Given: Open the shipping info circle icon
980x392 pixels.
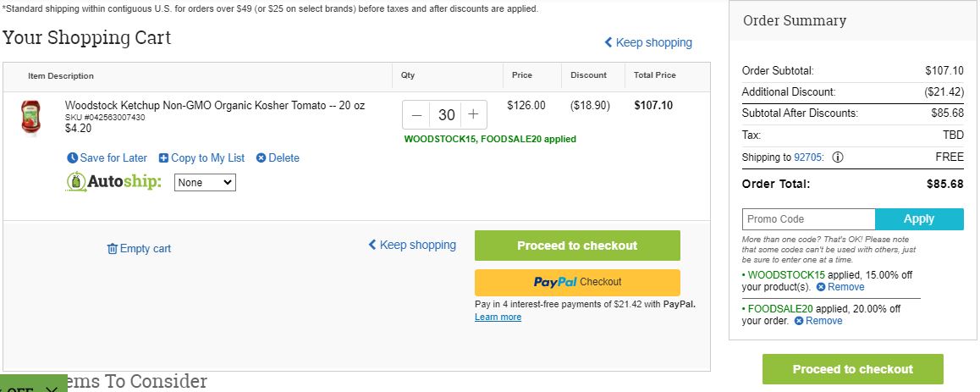Looking at the screenshot, I should pos(838,157).
